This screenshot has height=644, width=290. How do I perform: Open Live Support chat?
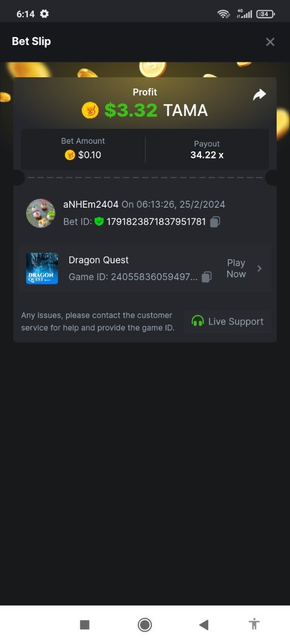click(x=228, y=321)
